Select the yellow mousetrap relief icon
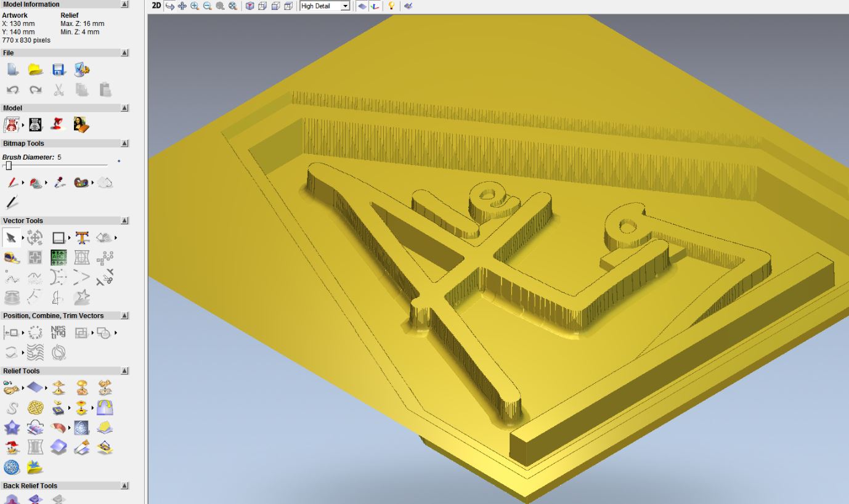Viewport: 849px width, 504px height. click(x=105, y=447)
